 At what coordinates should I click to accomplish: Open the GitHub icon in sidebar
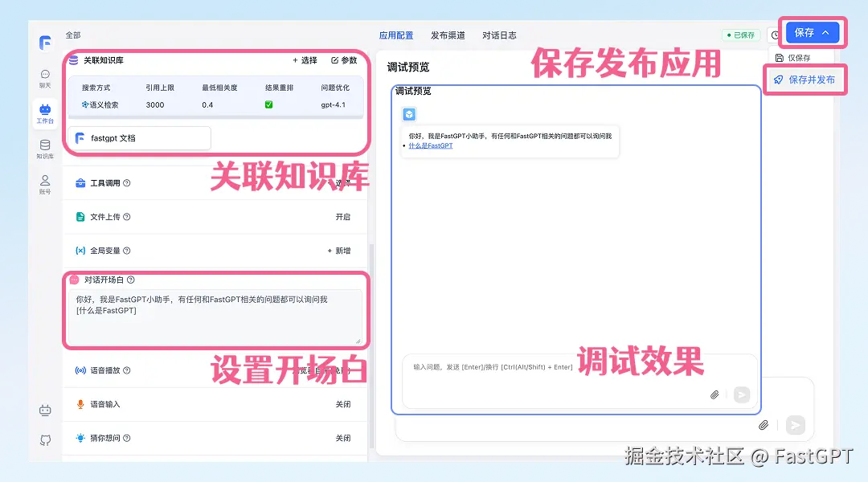[45, 440]
